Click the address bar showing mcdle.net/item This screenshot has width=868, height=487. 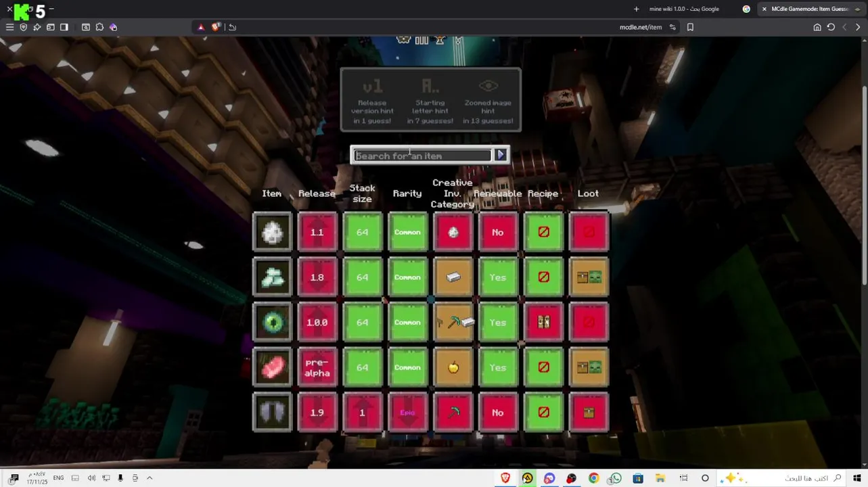(641, 27)
